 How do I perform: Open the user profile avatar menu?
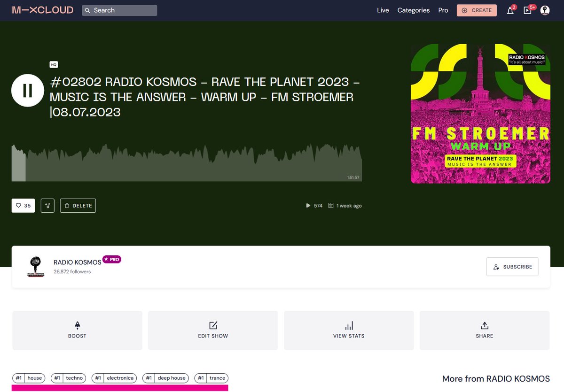[x=545, y=10]
